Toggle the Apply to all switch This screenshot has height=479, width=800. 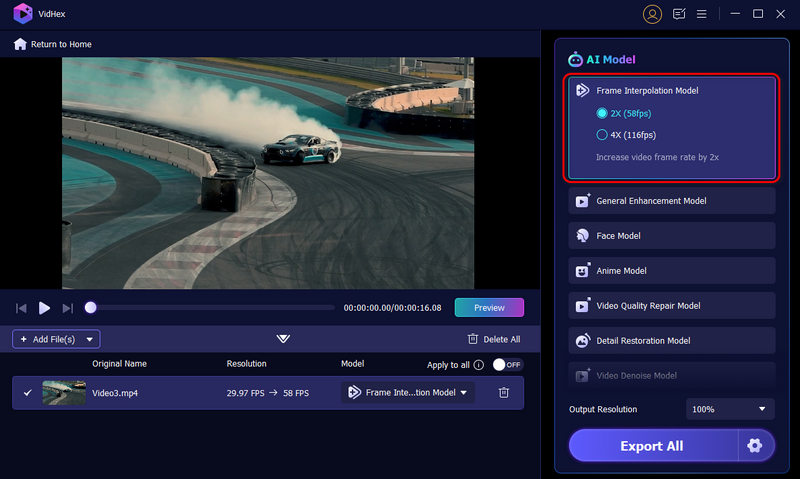coord(508,365)
